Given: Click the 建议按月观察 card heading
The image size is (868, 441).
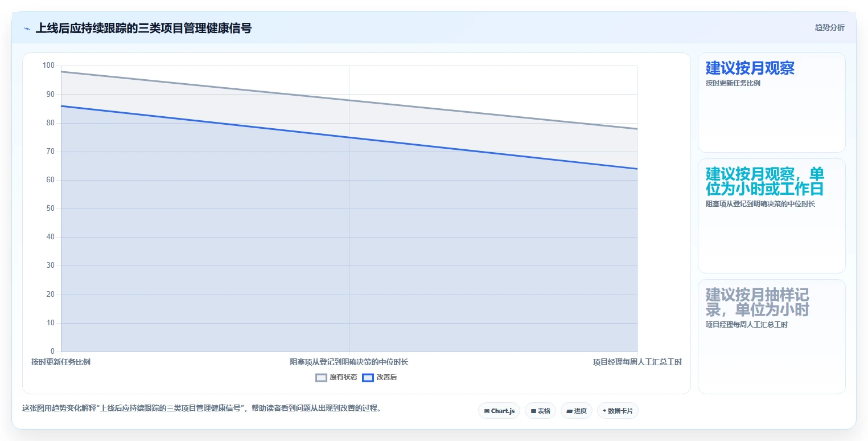Looking at the screenshot, I should (x=750, y=68).
